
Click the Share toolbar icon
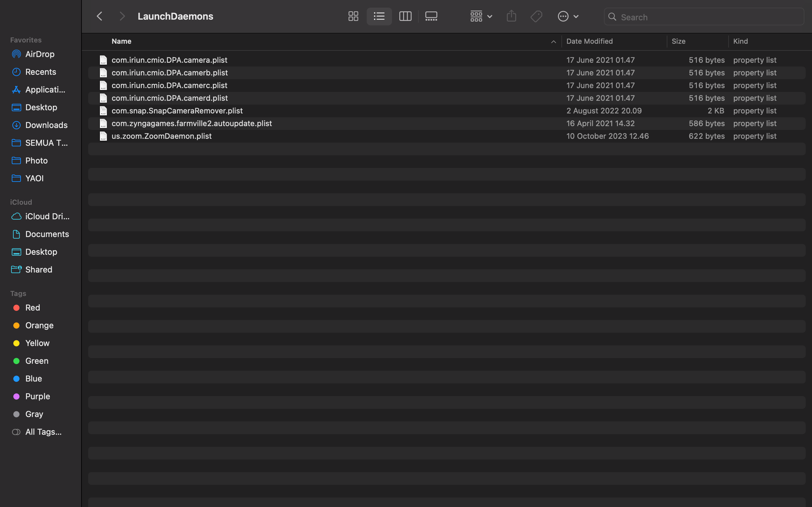[511, 16]
